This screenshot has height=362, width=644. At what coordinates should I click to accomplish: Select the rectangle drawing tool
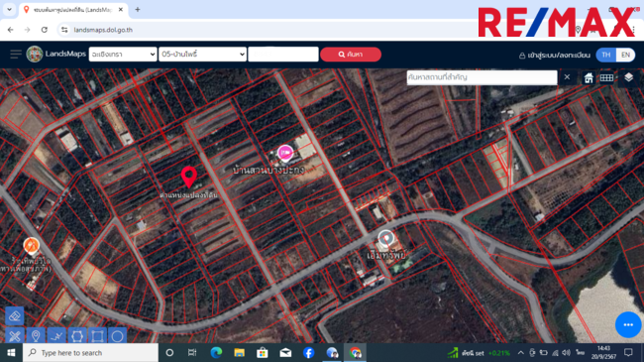97,336
